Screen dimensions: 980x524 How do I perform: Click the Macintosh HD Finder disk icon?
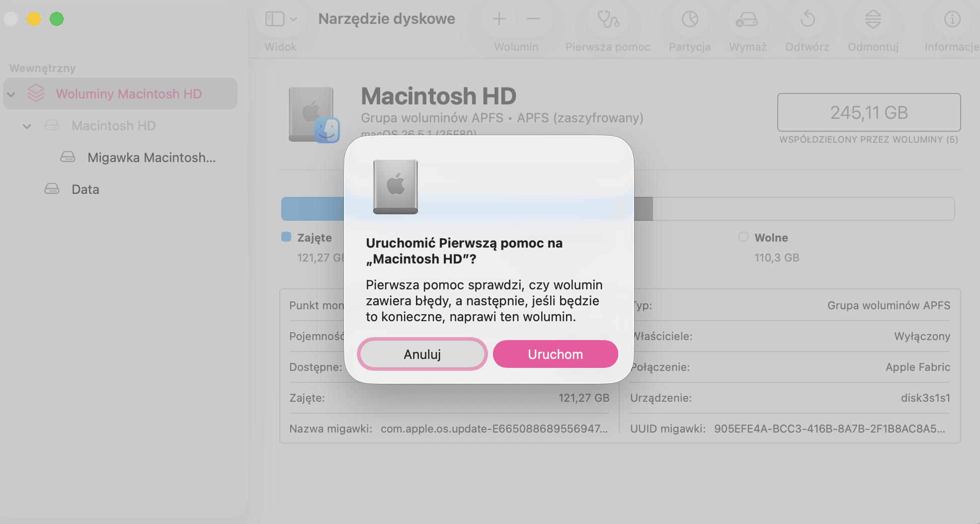click(314, 115)
